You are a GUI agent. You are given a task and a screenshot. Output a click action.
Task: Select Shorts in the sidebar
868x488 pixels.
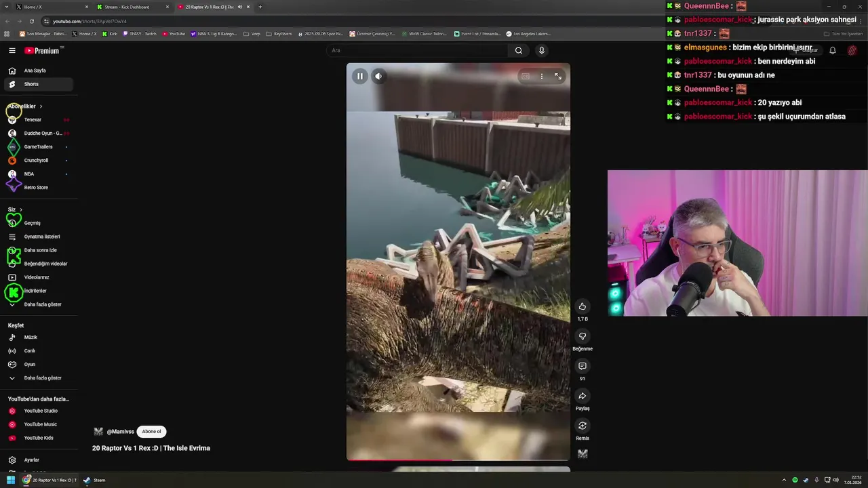tap(38, 84)
